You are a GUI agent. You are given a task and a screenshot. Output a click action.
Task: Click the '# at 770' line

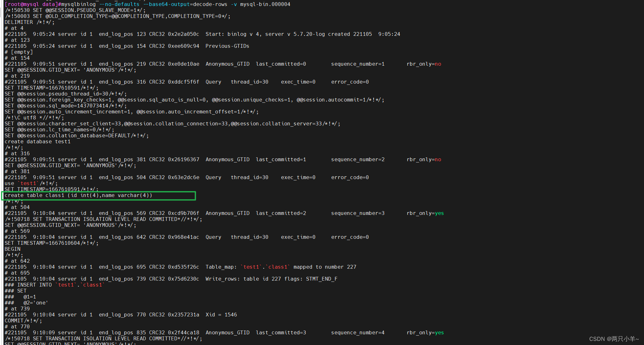(x=17, y=326)
